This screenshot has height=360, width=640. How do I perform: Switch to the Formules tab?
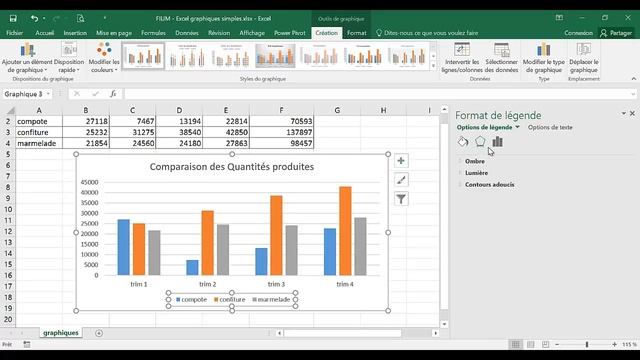153,33
